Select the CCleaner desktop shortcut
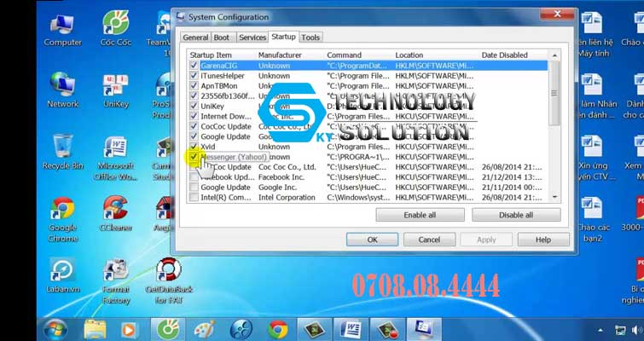This screenshot has width=644, height=341. (x=115, y=213)
